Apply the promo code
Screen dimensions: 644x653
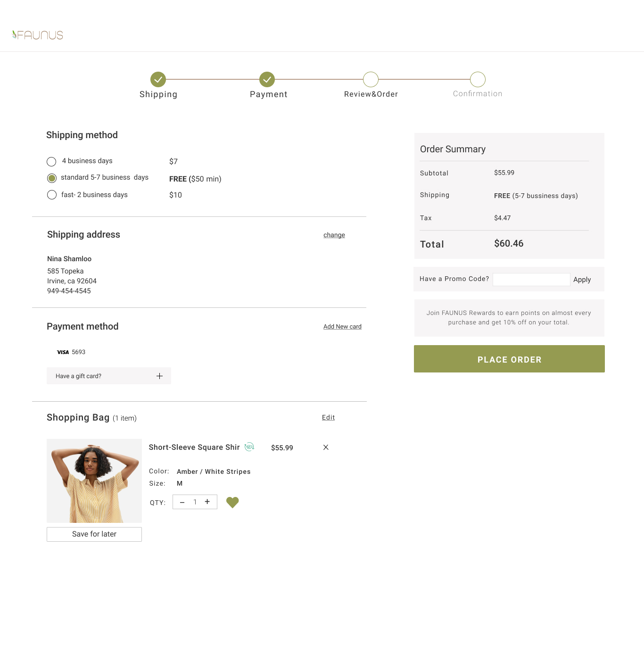(x=582, y=280)
